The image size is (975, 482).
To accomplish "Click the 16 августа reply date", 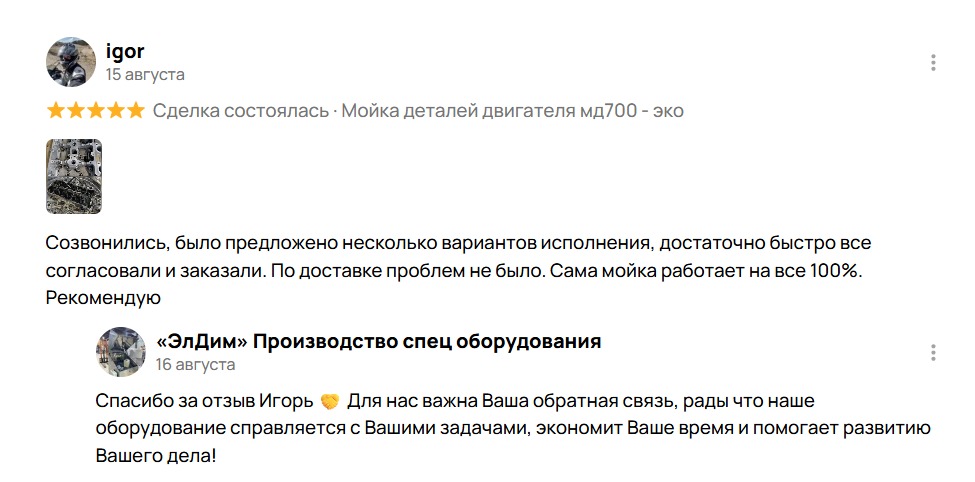I will 195,364.
